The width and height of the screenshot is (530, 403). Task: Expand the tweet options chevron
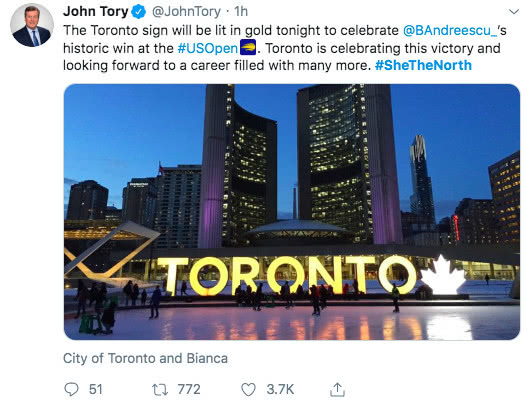(x=514, y=12)
